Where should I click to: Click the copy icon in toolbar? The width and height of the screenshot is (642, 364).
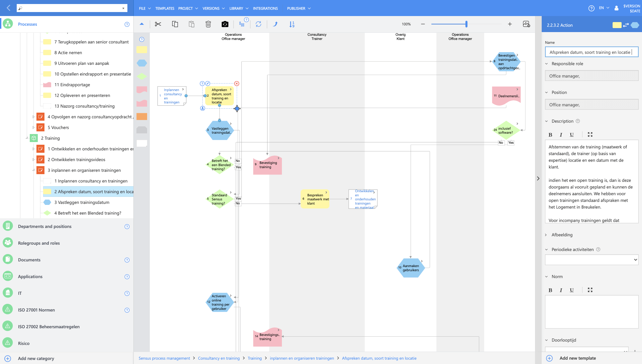click(x=175, y=24)
